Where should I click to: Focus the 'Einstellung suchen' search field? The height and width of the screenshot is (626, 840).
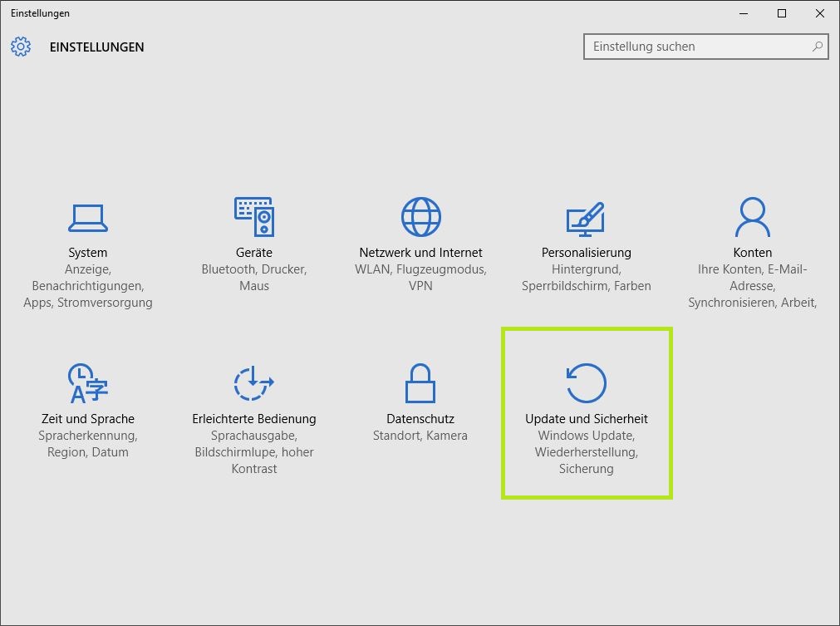pyautogui.click(x=705, y=47)
